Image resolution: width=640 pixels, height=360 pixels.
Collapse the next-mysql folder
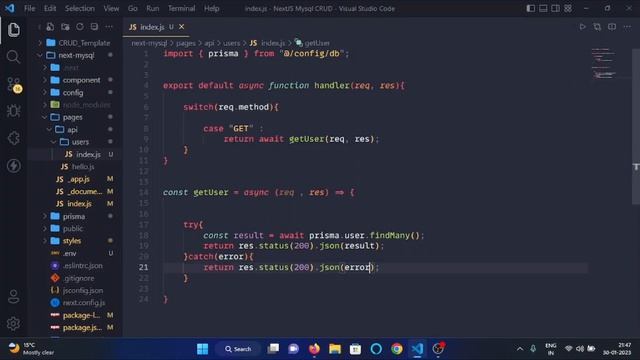pyautogui.click(x=75, y=55)
